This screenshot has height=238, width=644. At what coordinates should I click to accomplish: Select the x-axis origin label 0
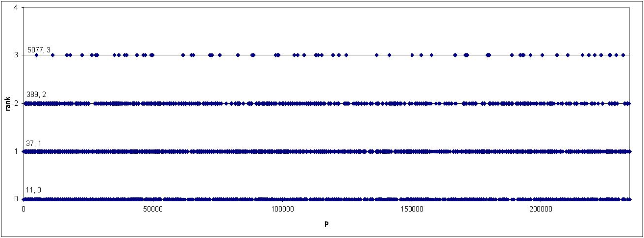pos(24,209)
